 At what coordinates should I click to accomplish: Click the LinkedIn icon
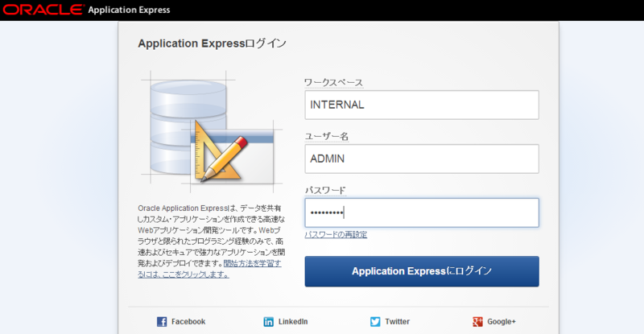[x=269, y=322]
